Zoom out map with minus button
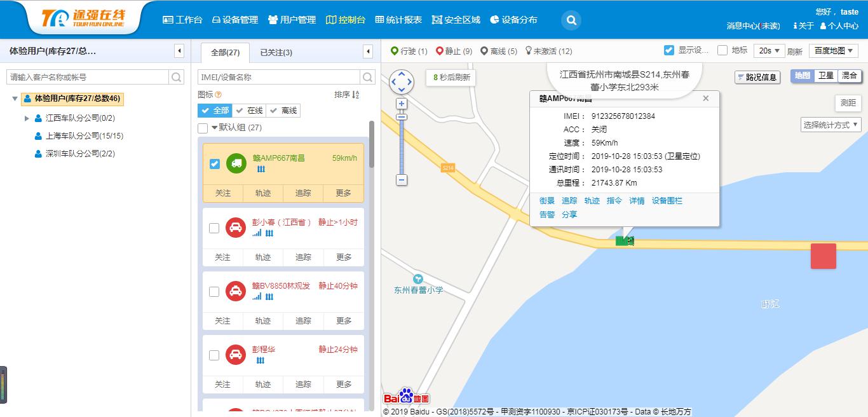This screenshot has width=868, height=417. click(402, 180)
